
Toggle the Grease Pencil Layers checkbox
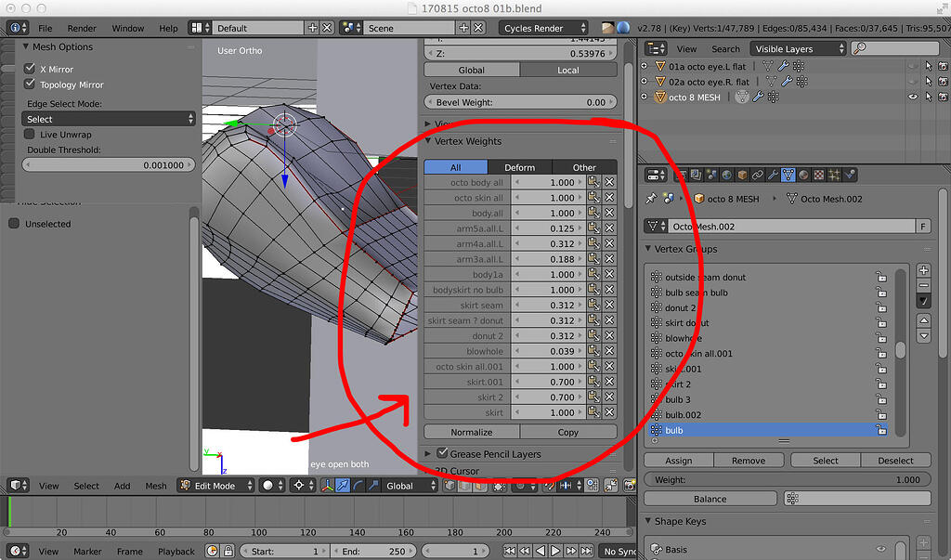[442, 452]
